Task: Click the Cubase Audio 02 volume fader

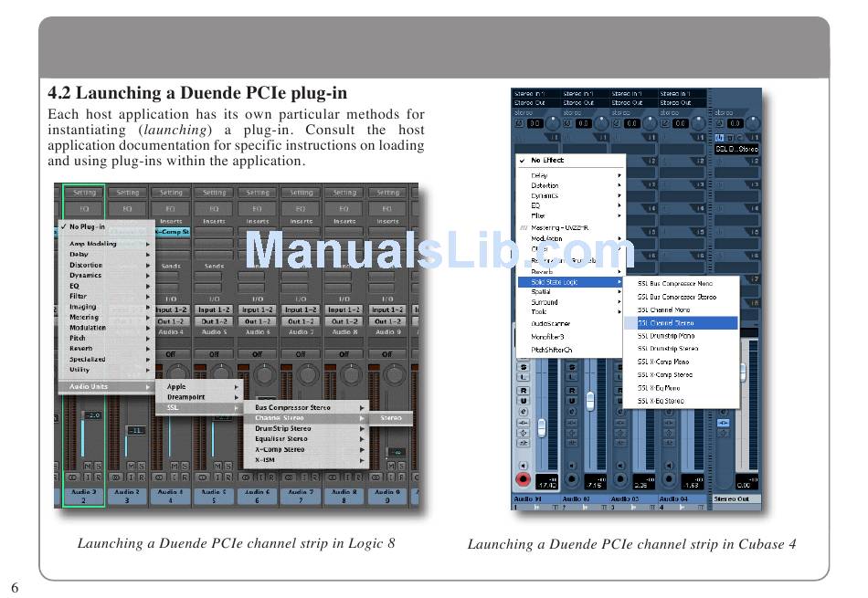Action: pyautogui.click(x=590, y=400)
